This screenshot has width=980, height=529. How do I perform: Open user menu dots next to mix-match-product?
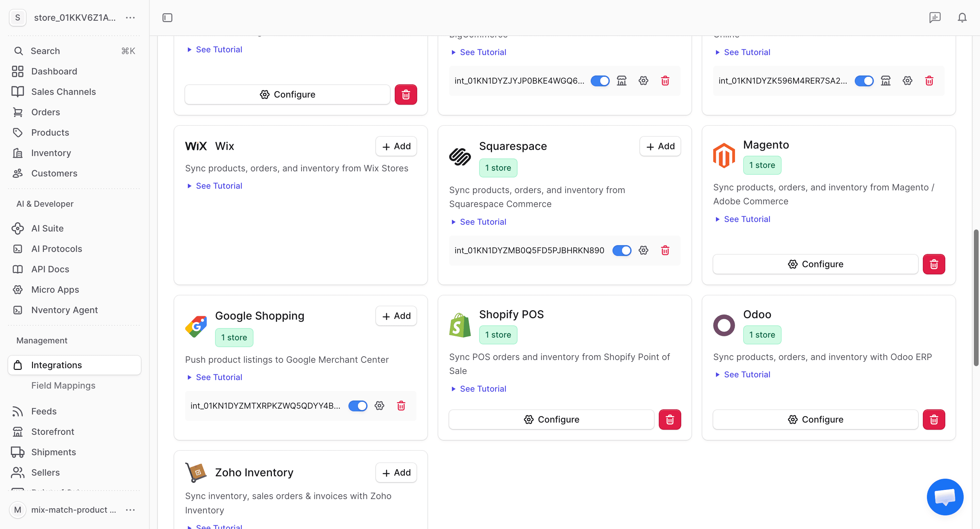point(130,510)
